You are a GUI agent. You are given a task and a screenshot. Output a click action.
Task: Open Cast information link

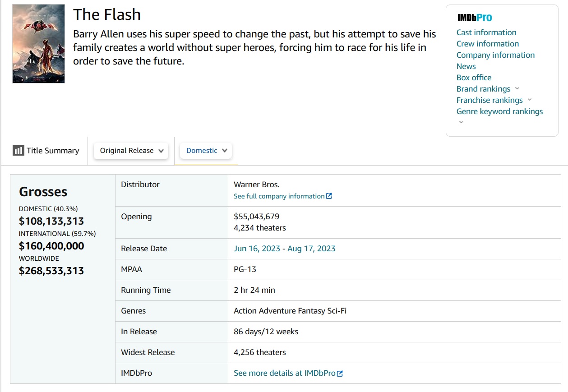[x=486, y=32]
